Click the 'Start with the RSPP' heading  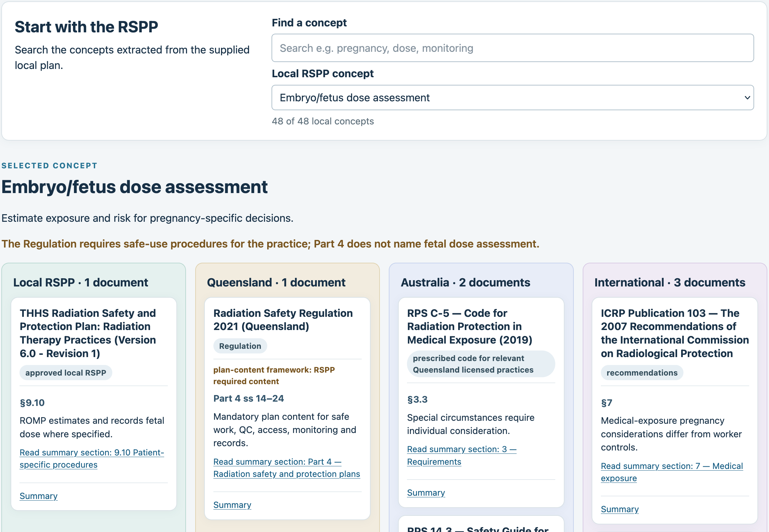click(87, 27)
